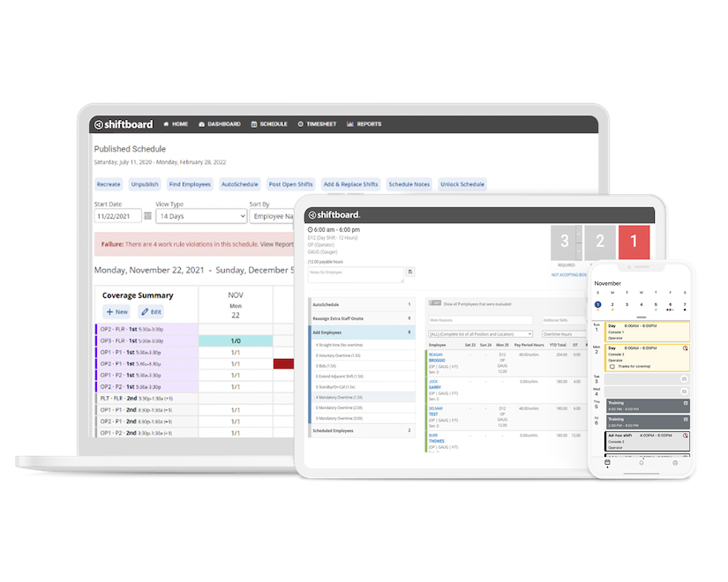Image resolution: width=728 pixels, height=582 pixels.
Task: Select SCHEDULE in the menu bar
Action: 275,123
